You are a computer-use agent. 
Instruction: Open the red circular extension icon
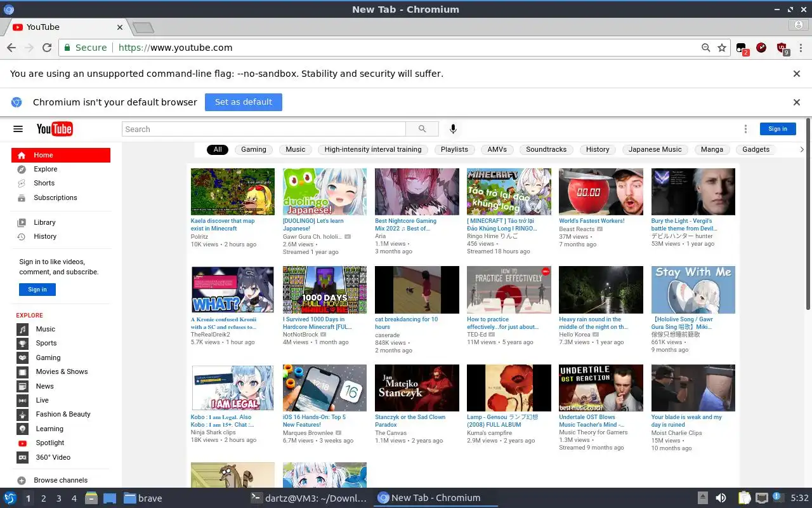point(761,48)
